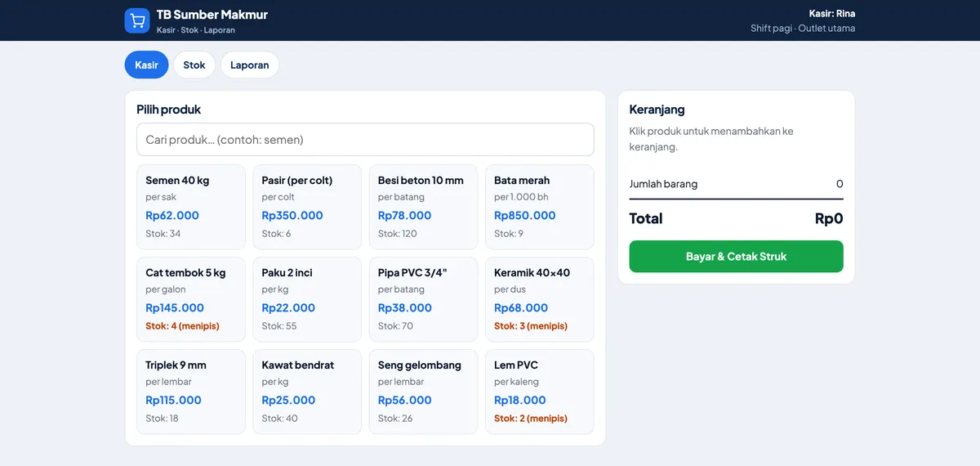Click the shopping cart logo icon
This screenshot has height=466, width=980.
coord(137,20)
